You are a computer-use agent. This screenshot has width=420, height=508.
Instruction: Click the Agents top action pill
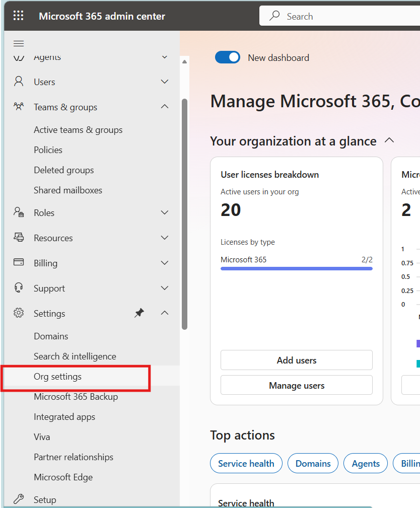[x=366, y=463]
